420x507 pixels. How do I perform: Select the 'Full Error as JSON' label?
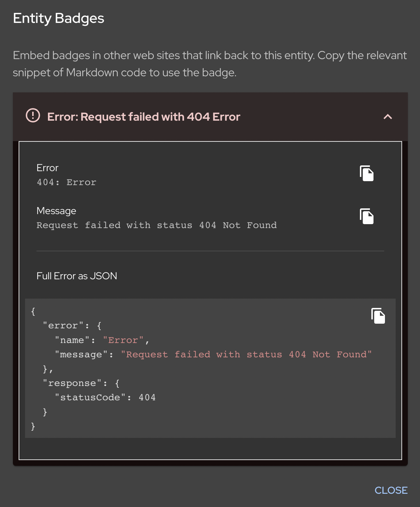coord(77,276)
